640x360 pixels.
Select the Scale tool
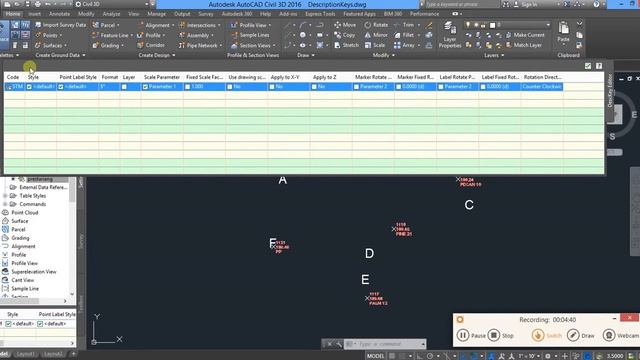(x=375, y=45)
